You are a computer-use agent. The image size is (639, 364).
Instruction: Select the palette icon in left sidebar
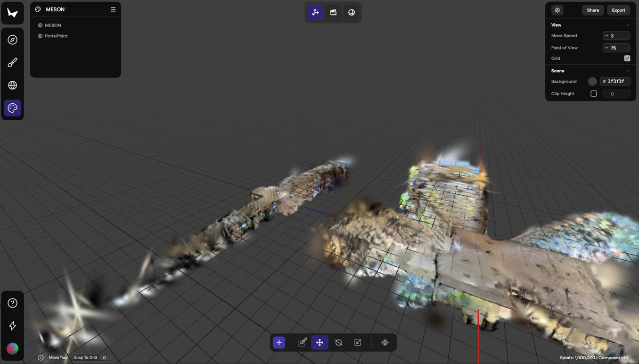click(x=13, y=108)
